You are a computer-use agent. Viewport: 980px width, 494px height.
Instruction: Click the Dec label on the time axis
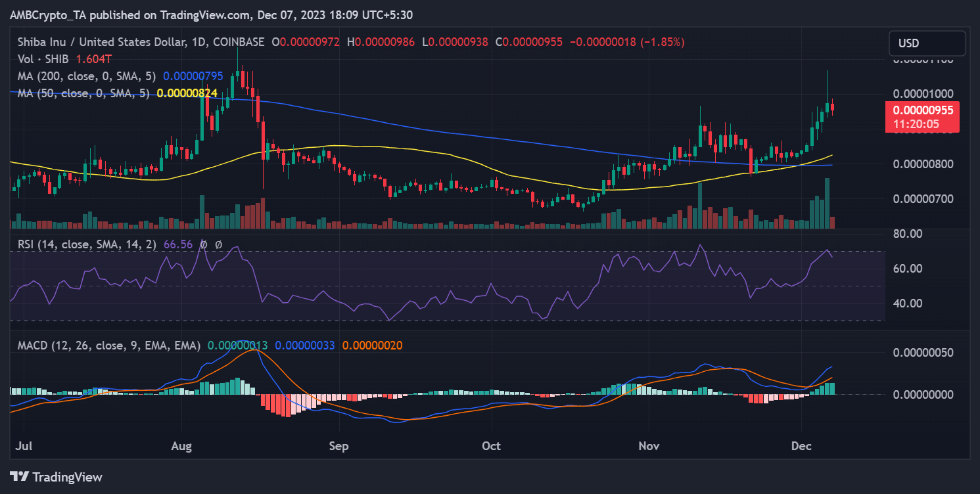[801, 446]
